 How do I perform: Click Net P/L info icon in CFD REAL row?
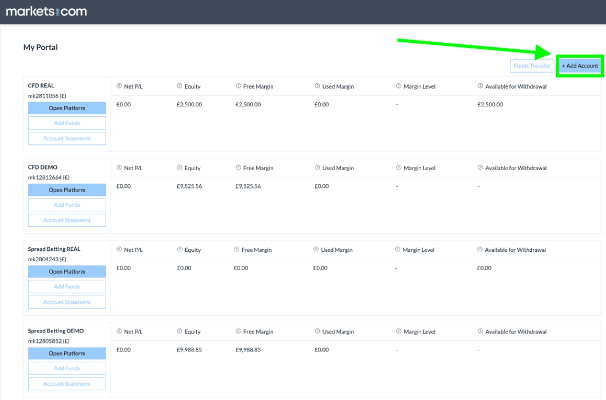click(x=120, y=86)
